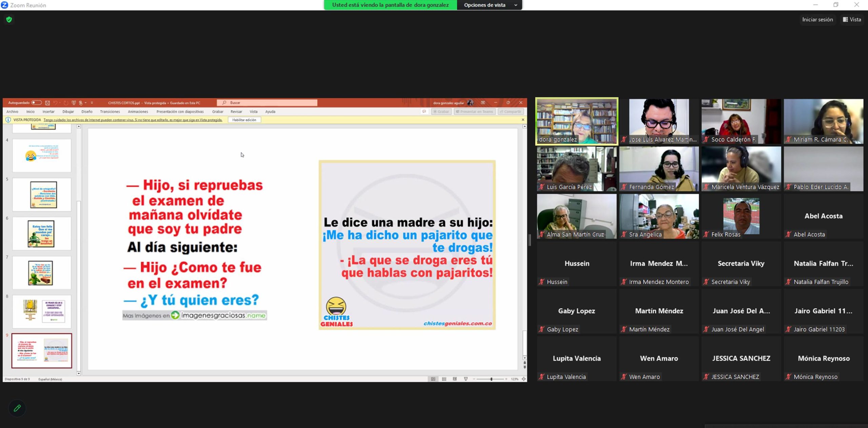The height and width of the screenshot is (428, 868).
Task: Click Iniciar sesión in Zoom
Action: pyautogui.click(x=817, y=20)
